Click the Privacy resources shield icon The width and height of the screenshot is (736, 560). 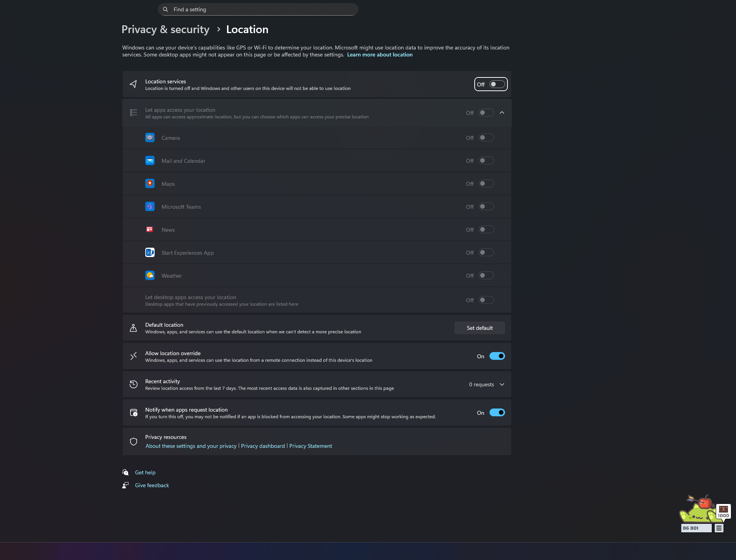pos(134,442)
